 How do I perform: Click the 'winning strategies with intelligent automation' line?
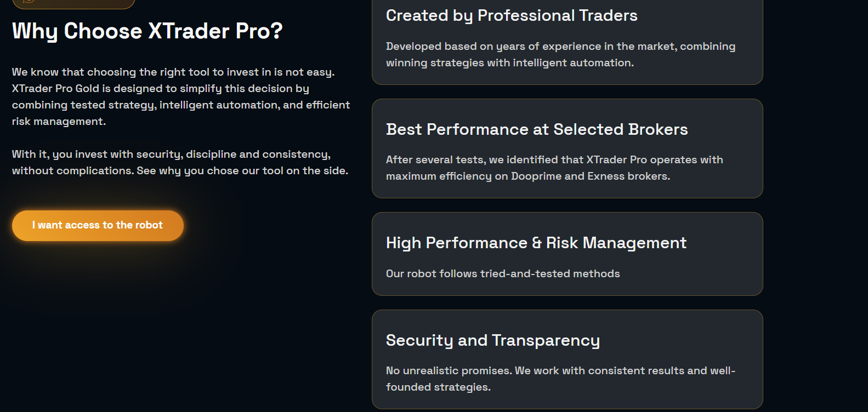(509, 63)
